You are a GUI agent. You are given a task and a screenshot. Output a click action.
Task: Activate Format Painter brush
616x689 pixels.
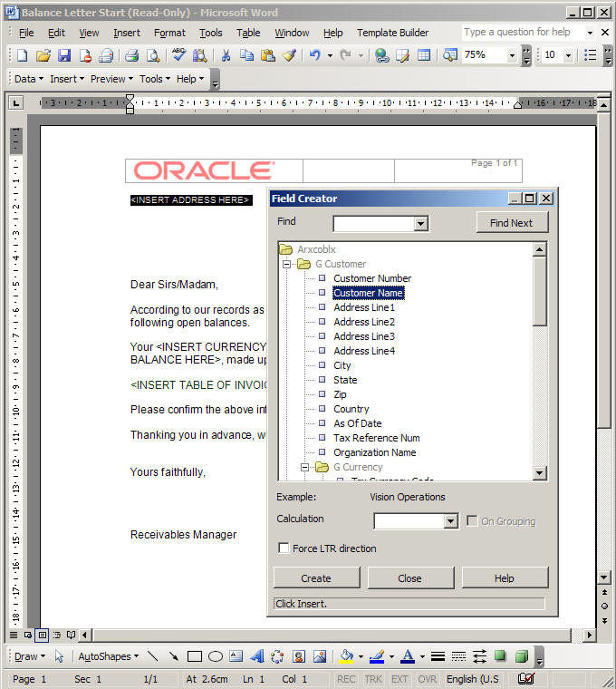point(289,55)
